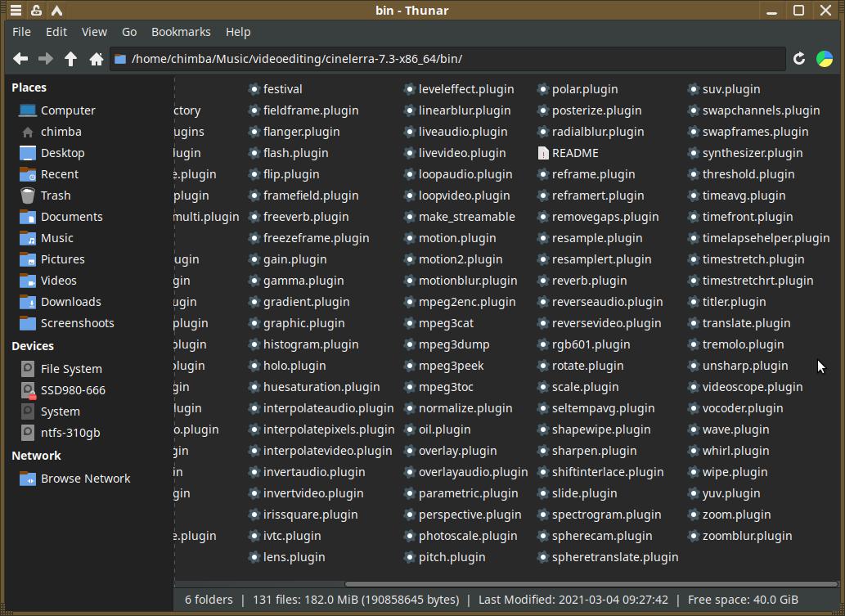Select fieldframe.plugin

[x=303, y=110]
